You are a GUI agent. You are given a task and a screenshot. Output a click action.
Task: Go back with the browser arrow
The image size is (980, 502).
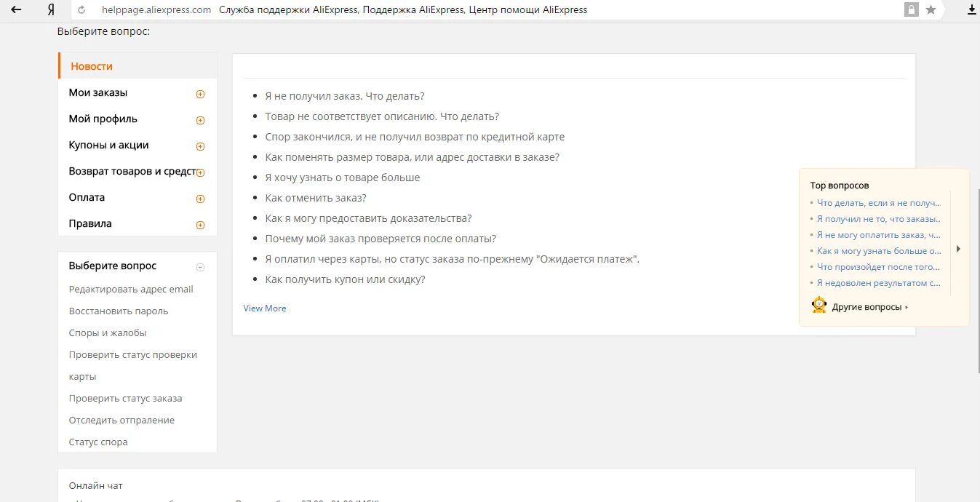(16, 10)
